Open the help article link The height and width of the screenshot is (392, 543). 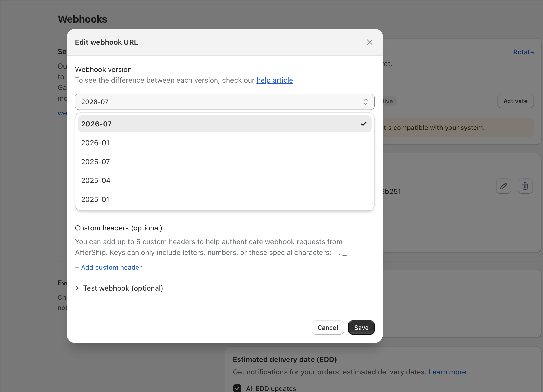tap(275, 80)
